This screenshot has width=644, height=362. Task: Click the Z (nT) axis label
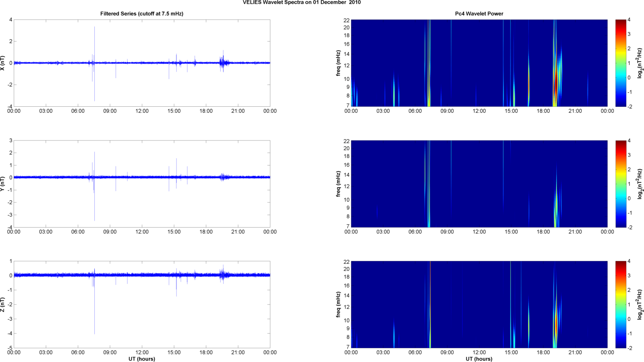3,305
